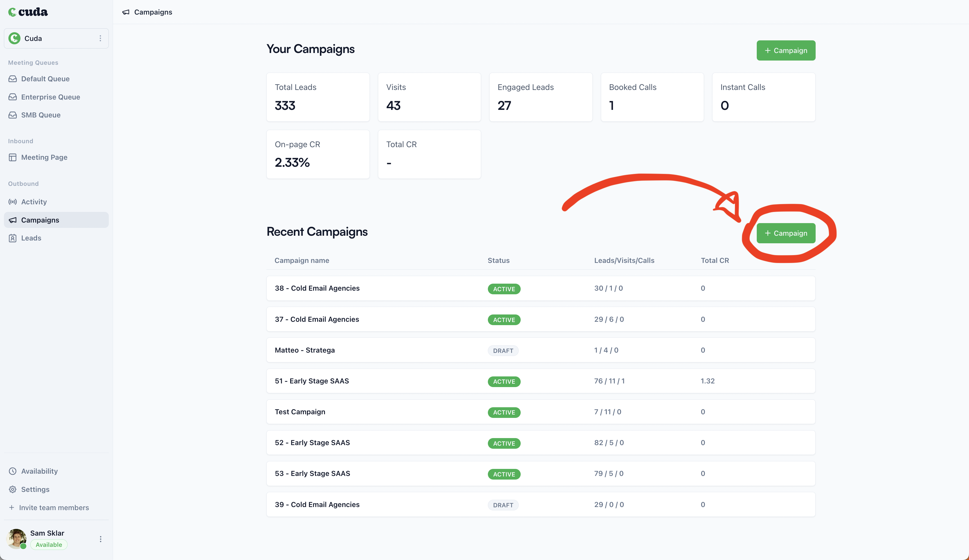Screen dimensions: 969x560
Task: Click the Total CR column header
Action: 714,260
